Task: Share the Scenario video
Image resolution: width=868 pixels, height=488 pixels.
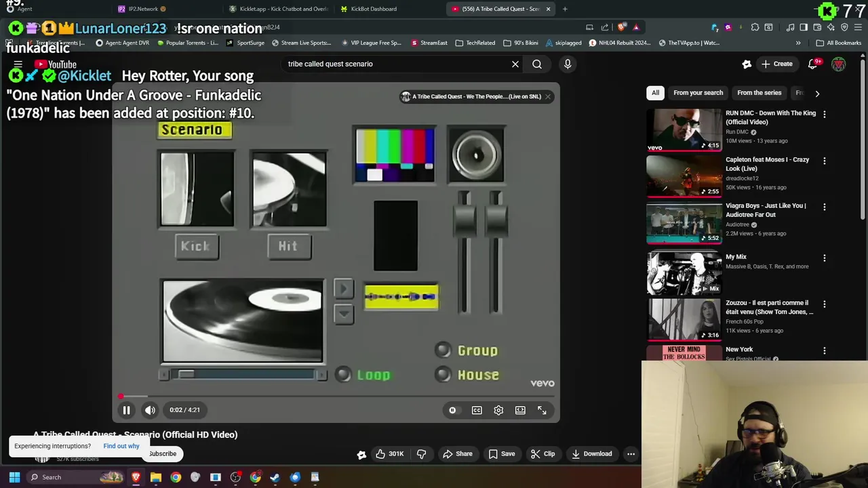Action: pyautogui.click(x=456, y=454)
